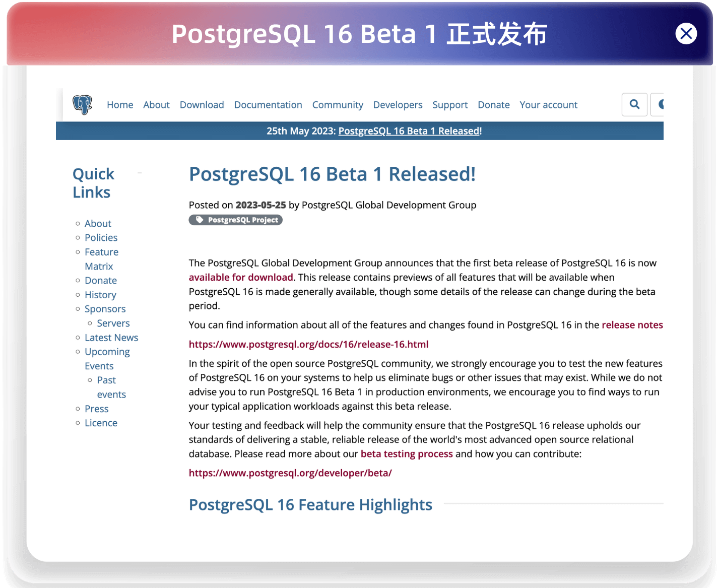Open About in Quick Links sidebar
Image resolution: width=718 pixels, height=588 pixels.
98,223
